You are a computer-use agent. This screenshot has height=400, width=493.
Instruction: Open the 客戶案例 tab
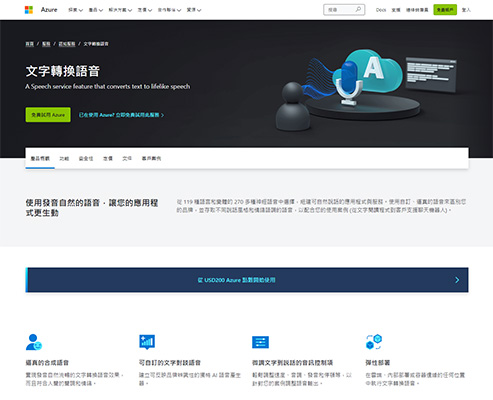point(151,159)
